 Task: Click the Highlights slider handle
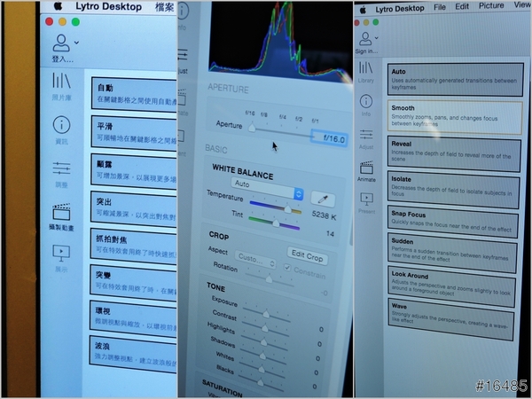click(x=263, y=341)
